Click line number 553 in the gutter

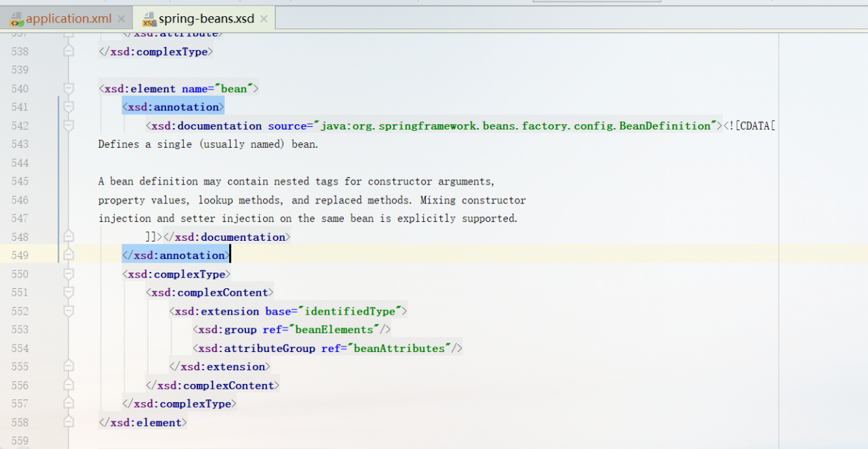[x=20, y=330]
